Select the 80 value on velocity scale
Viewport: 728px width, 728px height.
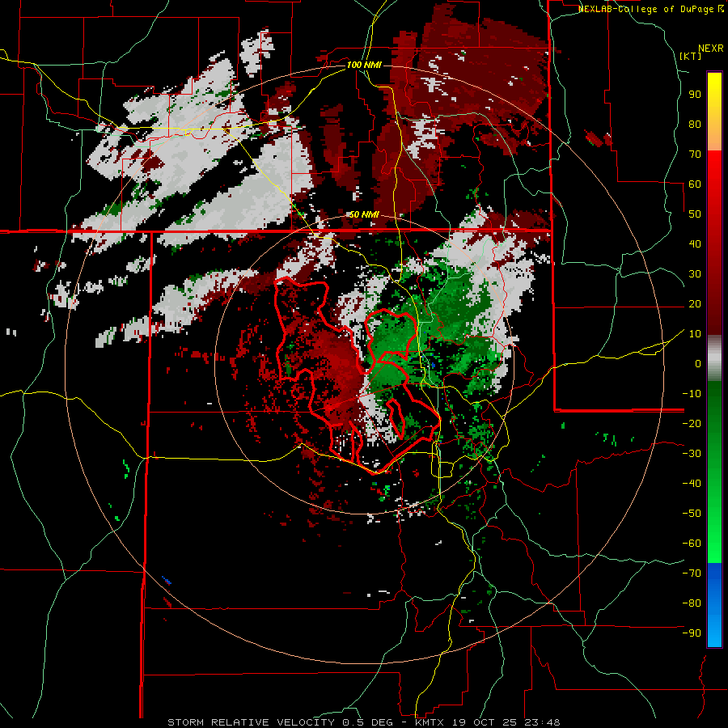point(695,124)
